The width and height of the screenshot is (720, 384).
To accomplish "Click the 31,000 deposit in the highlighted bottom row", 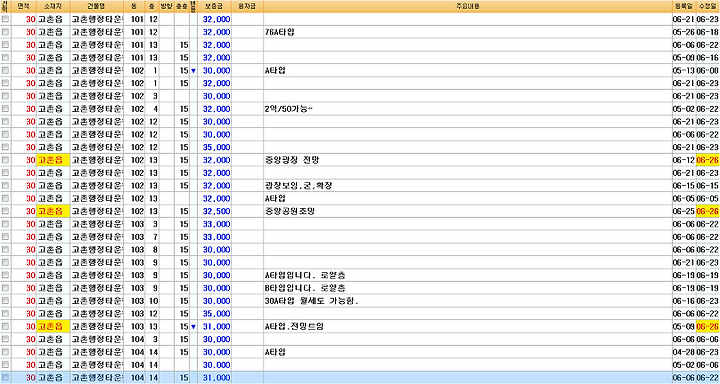I will point(217,378).
